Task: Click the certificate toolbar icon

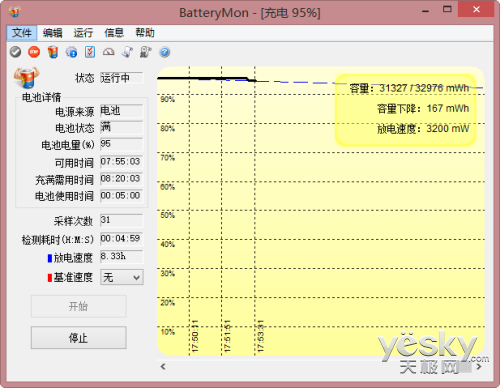Action: click(x=146, y=52)
